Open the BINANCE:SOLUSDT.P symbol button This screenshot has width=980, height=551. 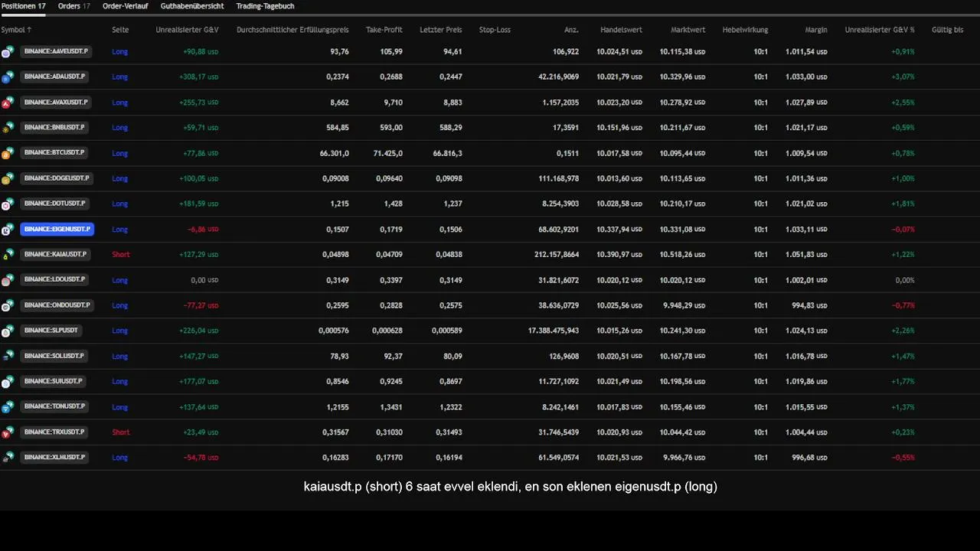54,356
